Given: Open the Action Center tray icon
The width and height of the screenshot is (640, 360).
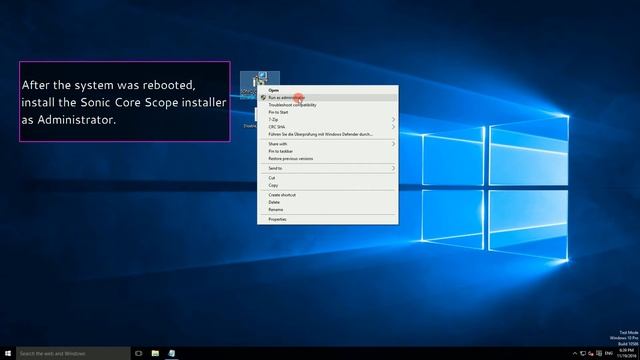Looking at the screenshot, I should tap(599, 353).
